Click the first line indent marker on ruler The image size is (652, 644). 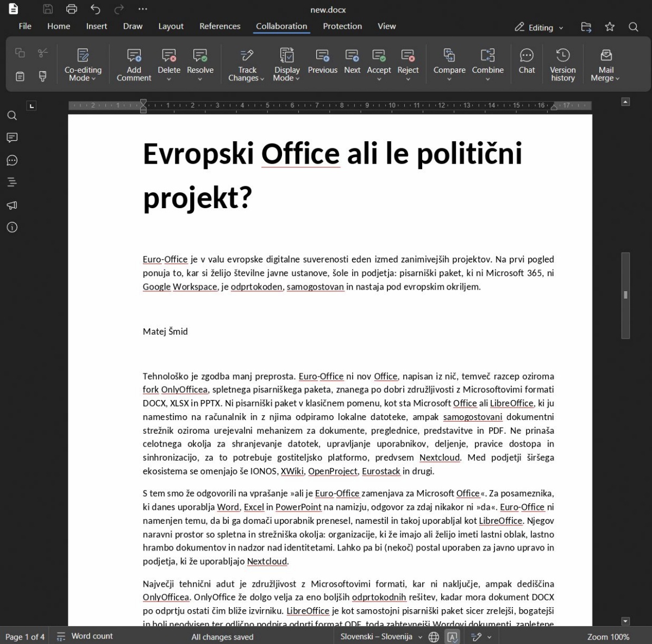coord(143,102)
